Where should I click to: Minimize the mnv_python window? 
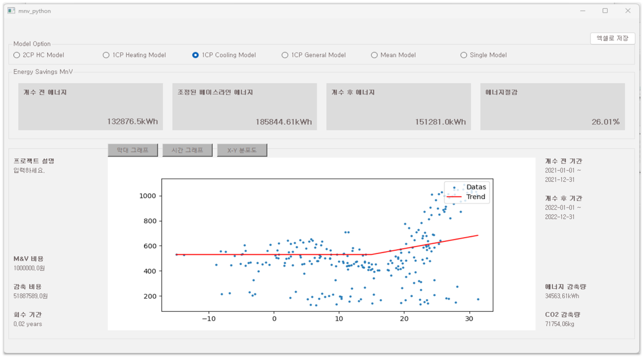click(x=583, y=11)
